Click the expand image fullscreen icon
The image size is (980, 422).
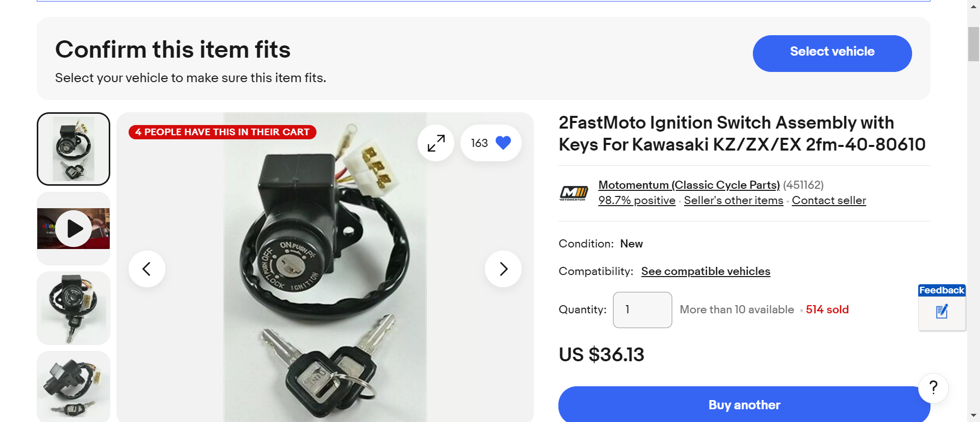pyautogui.click(x=436, y=143)
